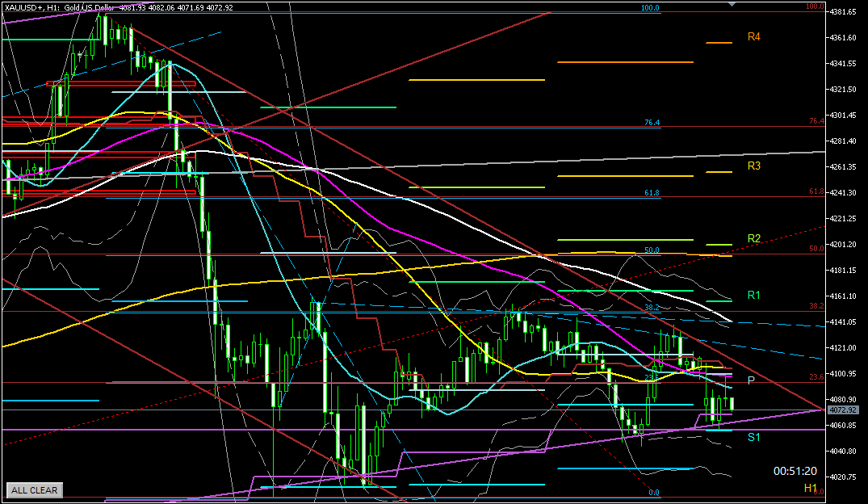Select the blue 76.4 Fibonacci label
This screenshot has height=504, width=868.
652,123
